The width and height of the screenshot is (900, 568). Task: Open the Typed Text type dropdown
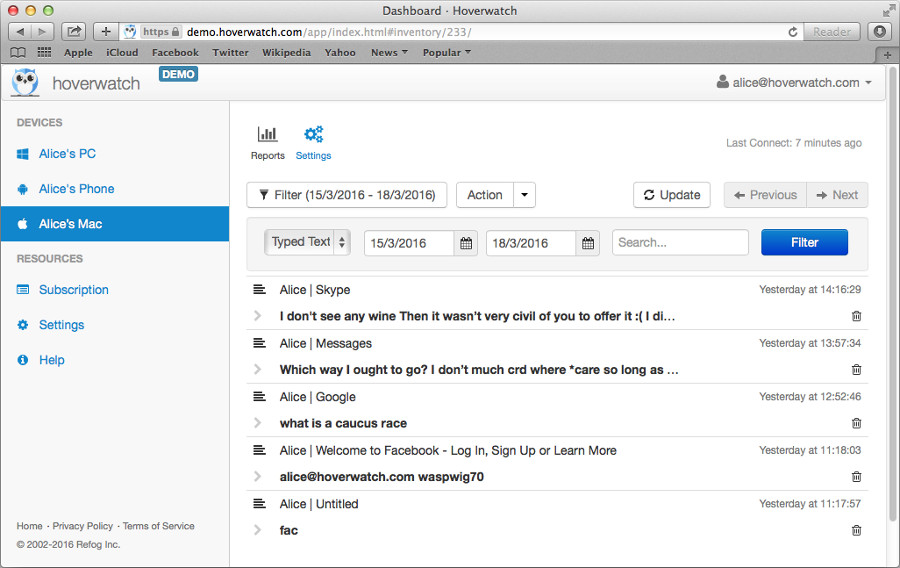click(x=308, y=242)
